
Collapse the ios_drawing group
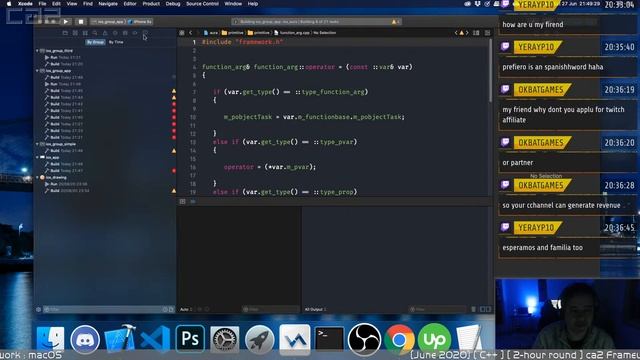(37, 178)
